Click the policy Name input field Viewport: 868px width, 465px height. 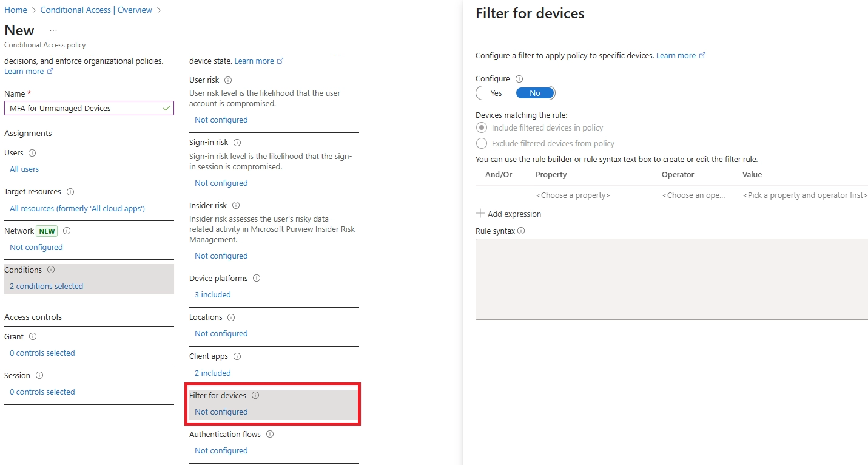(x=85, y=109)
